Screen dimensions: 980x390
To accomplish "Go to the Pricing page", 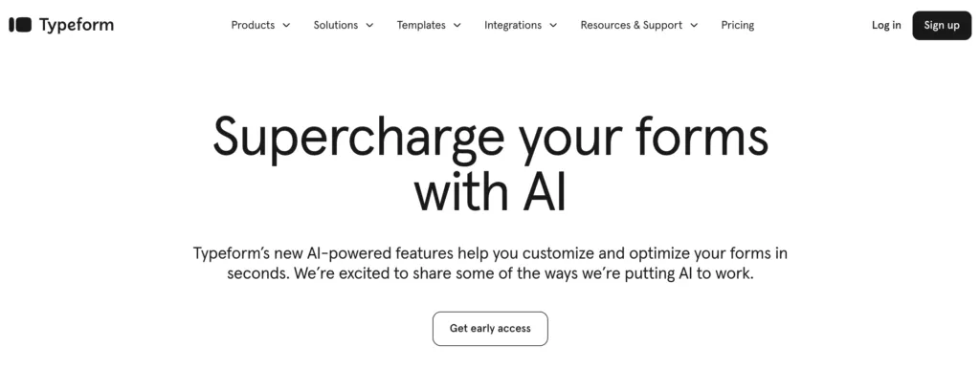I will click(738, 25).
